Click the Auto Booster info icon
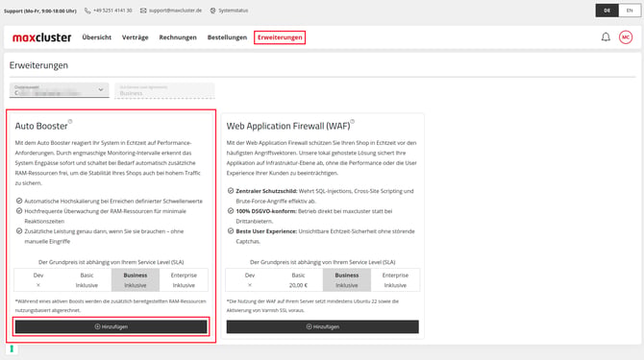 [70, 121]
